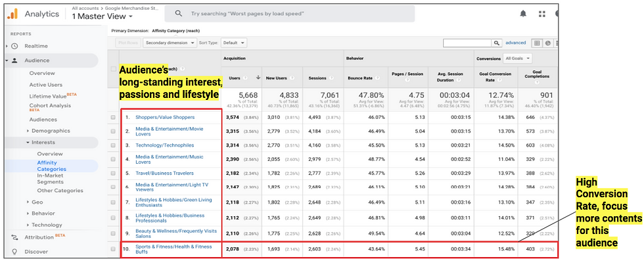The image size is (644, 259).
Task: Open the apps grid icon
Action: pyautogui.click(x=541, y=14)
